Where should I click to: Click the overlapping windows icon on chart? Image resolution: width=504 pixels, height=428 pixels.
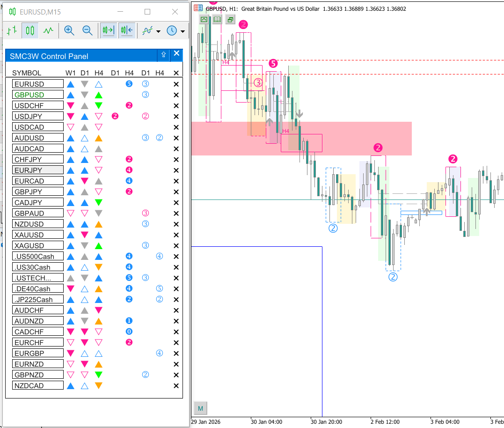tap(230, 19)
